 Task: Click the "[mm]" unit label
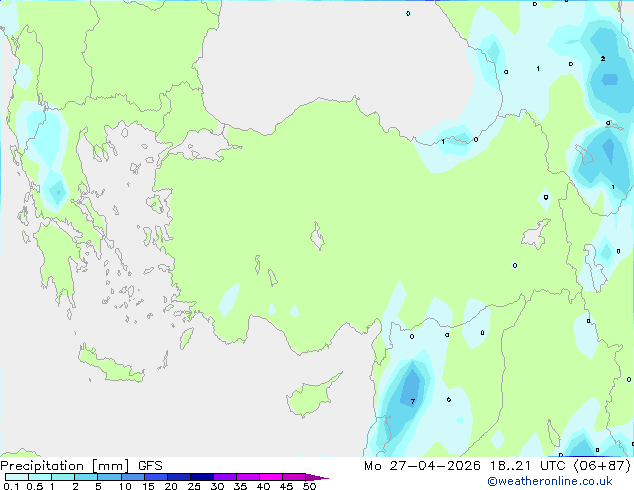coord(111,466)
